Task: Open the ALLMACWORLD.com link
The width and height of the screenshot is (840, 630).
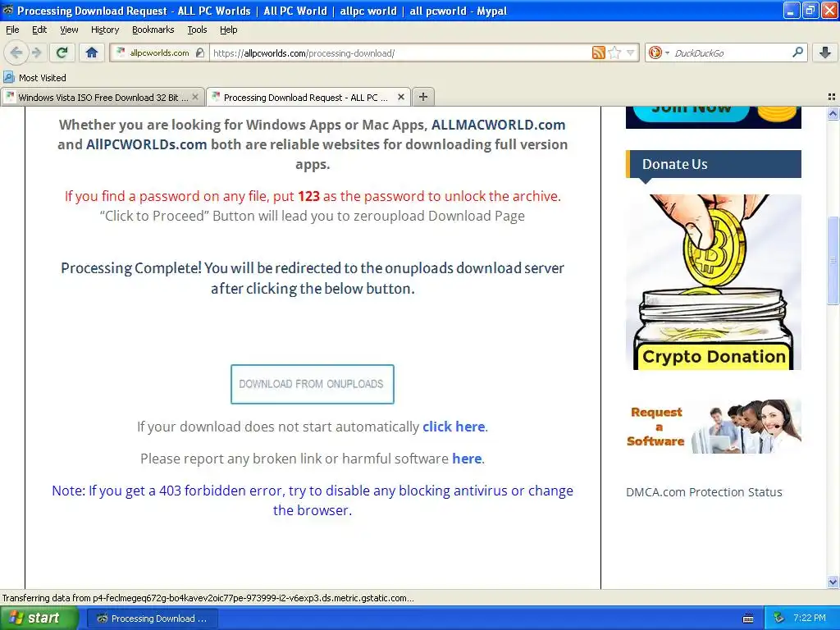Action: click(x=498, y=125)
